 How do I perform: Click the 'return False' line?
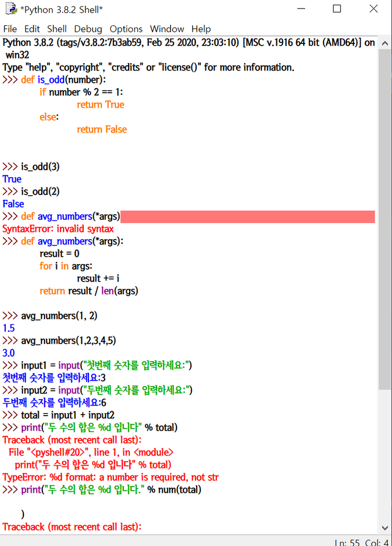102,129
